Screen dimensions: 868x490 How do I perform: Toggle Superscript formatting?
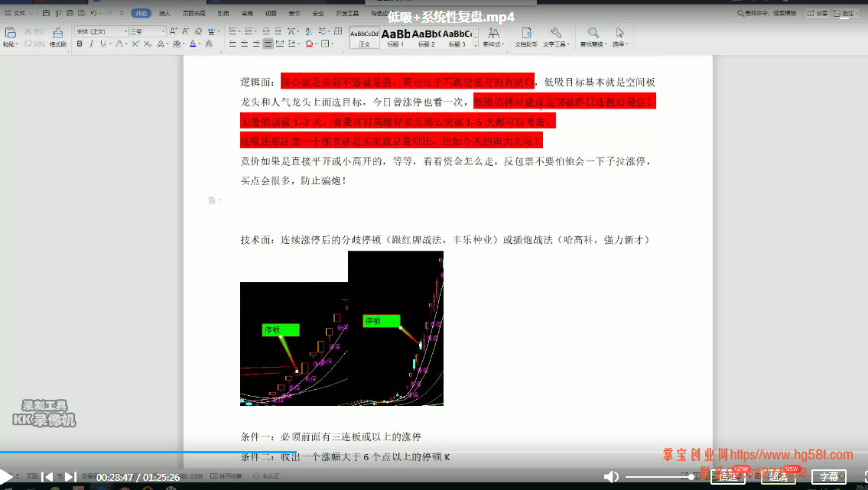point(135,44)
